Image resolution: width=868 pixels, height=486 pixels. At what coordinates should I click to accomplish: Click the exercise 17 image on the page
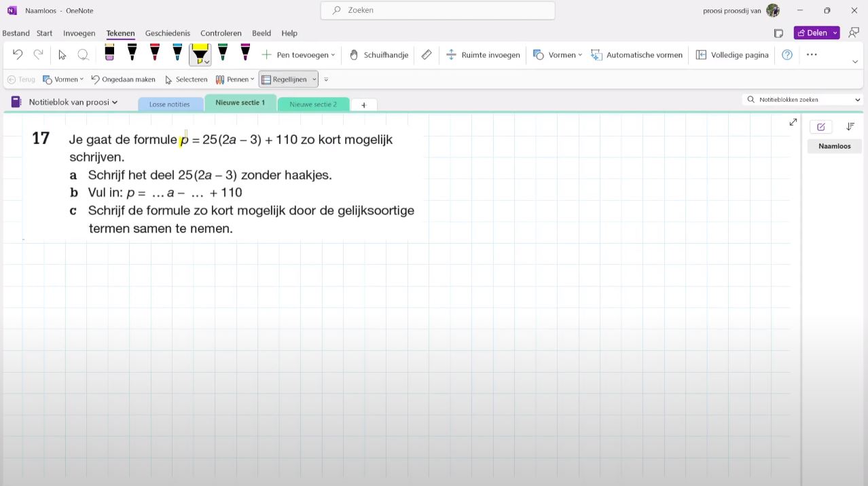(224, 182)
